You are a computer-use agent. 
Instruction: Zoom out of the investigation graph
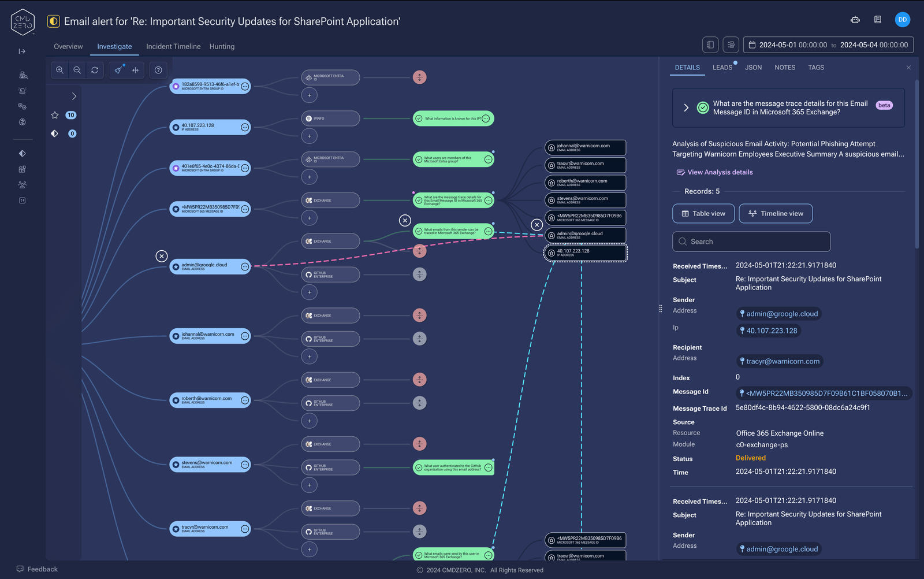pyautogui.click(x=77, y=70)
